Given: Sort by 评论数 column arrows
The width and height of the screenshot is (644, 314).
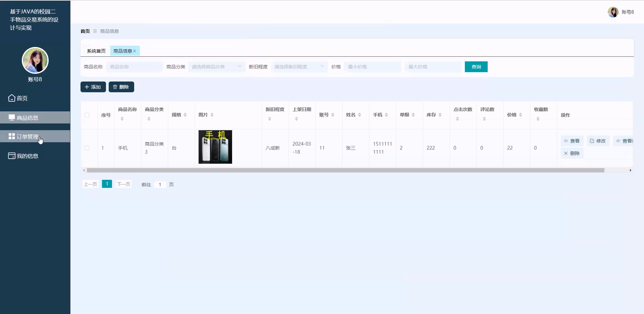Looking at the screenshot, I should [x=484, y=119].
